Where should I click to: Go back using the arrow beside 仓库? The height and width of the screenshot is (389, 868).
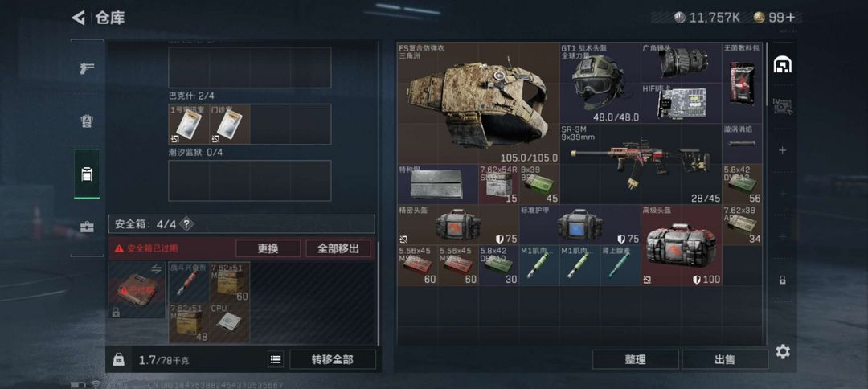tap(78, 18)
